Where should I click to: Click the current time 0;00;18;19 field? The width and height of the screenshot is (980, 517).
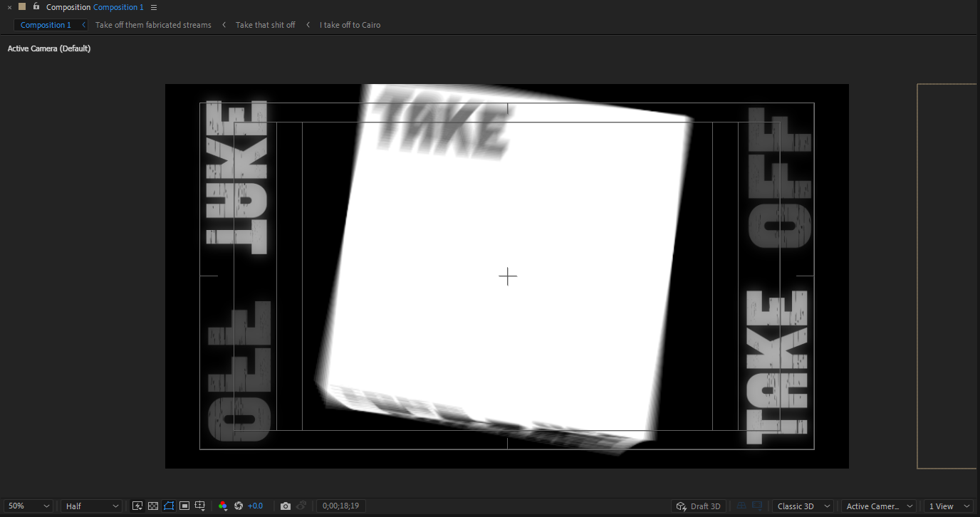click(x=340, y=506)
